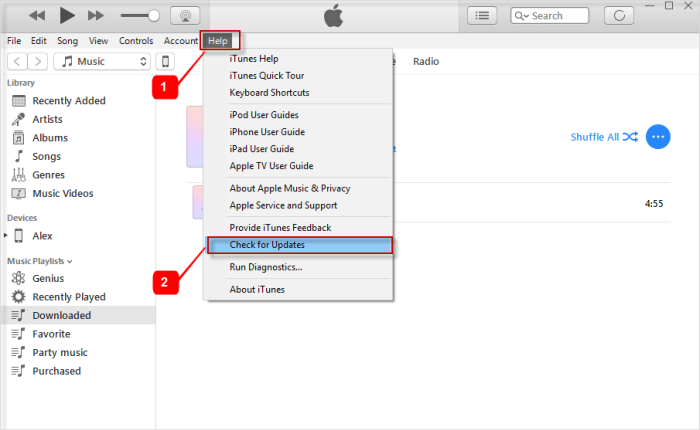Close the open Help menu
Viewport: 700px width, 430px height.
[218, 41]
